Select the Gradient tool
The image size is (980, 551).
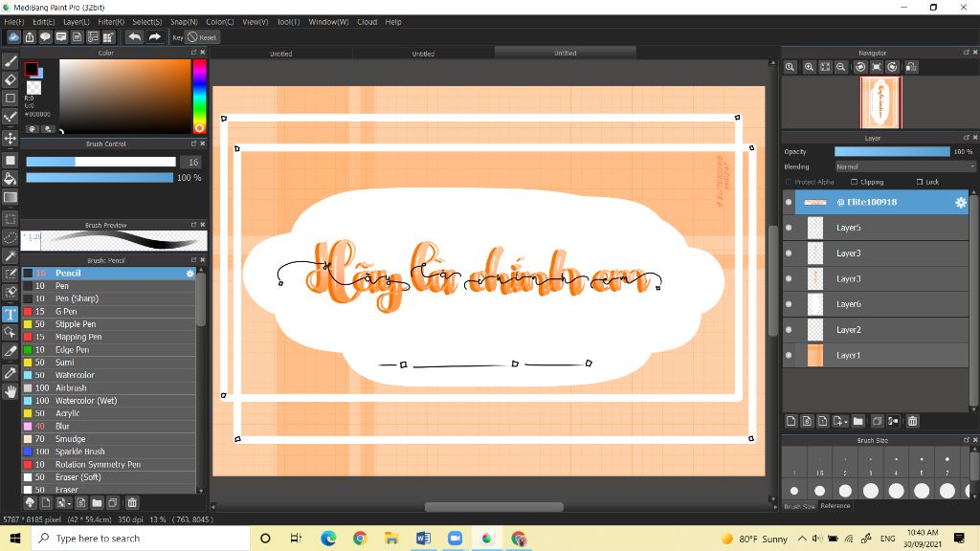pos(10,197)
